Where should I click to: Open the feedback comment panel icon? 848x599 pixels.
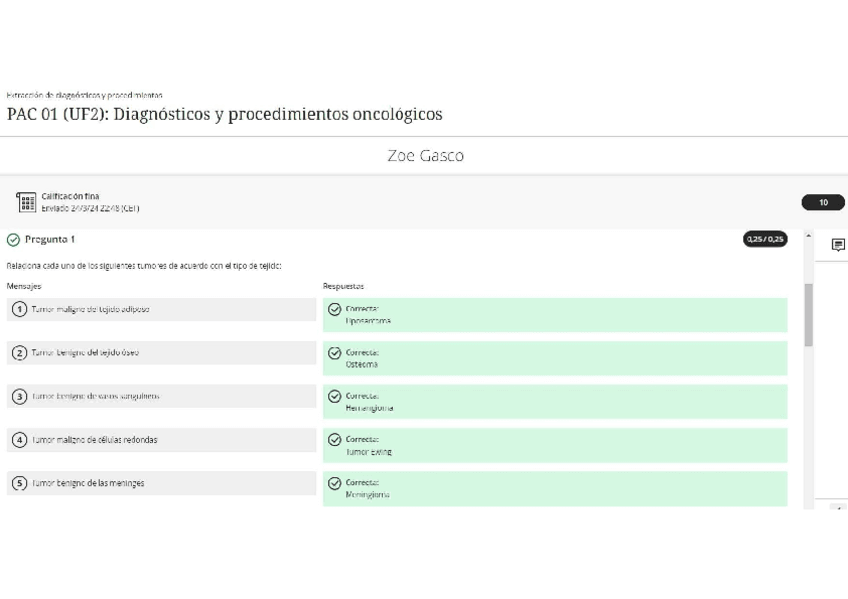tap(838, 245)
